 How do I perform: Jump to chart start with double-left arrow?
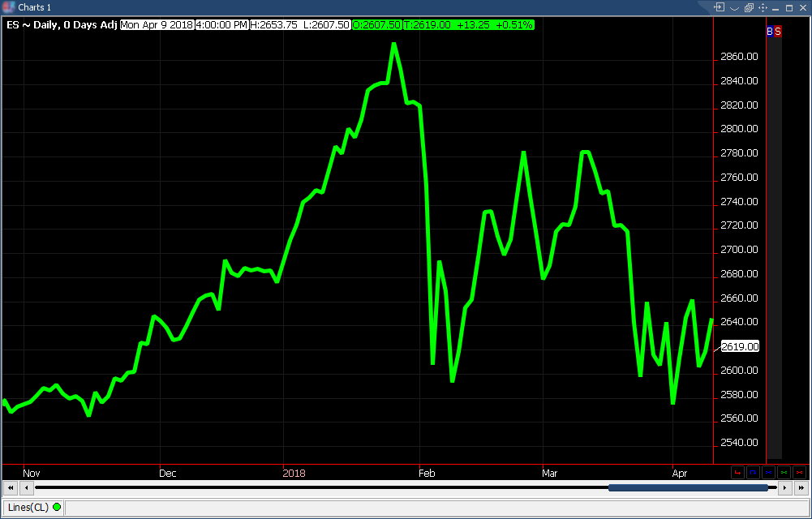[x=11, y=487]
